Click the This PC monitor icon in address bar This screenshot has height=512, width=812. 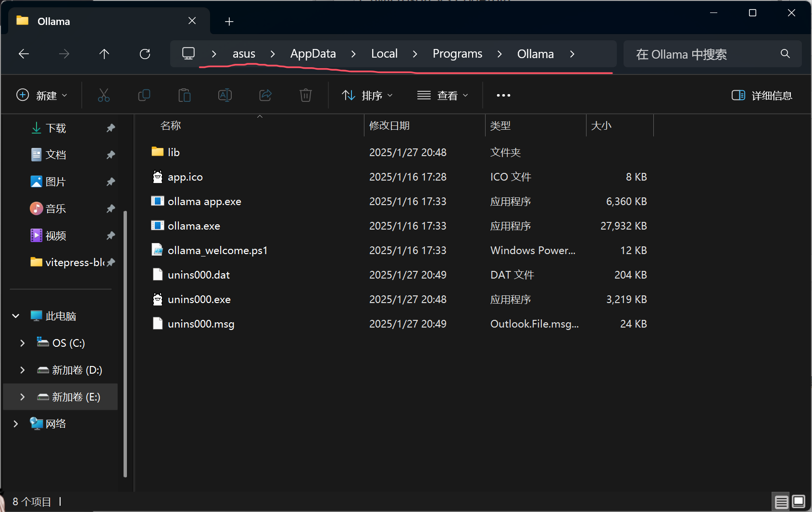point(188,53)
